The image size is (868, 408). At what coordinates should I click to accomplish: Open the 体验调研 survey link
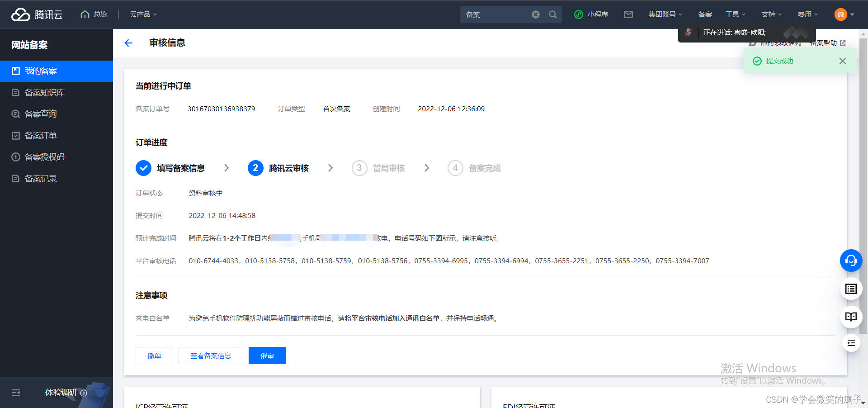pyautogui.click(x=66, y=393)
